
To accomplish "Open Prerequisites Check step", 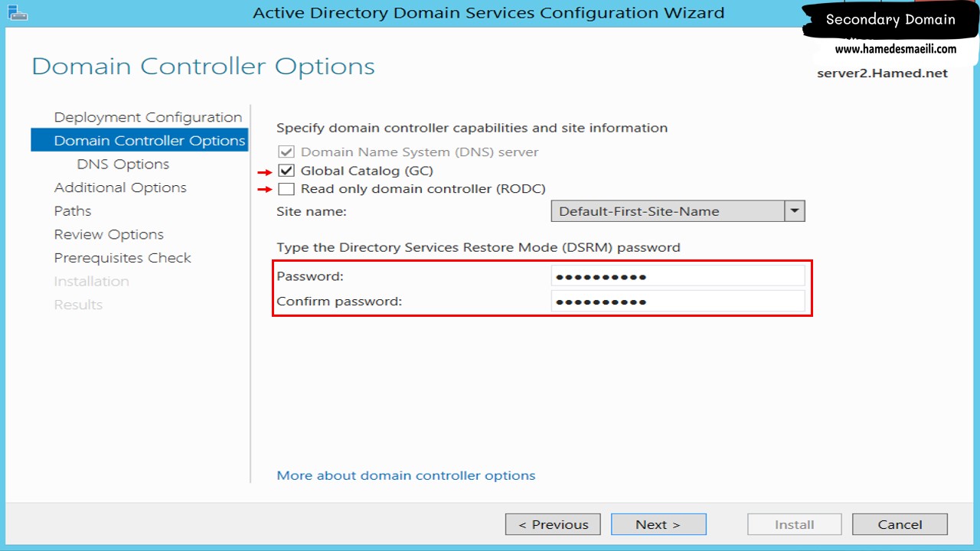I will [122, 258].
